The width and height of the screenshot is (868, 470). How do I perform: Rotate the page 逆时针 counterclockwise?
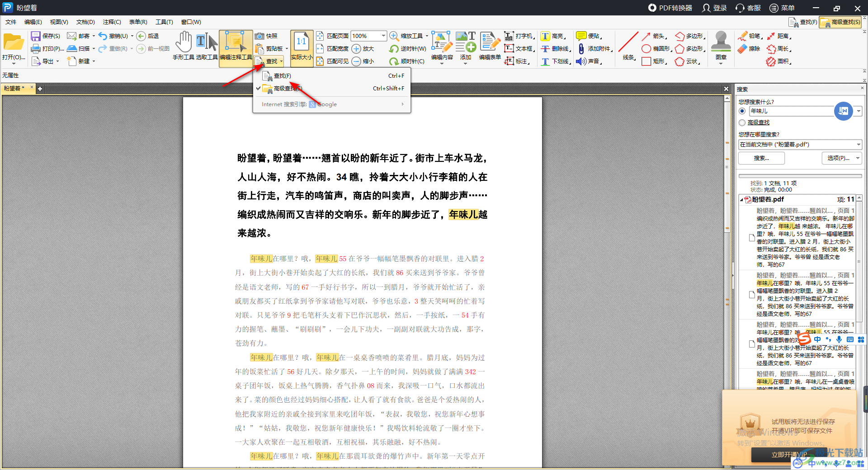click(408, 48)
